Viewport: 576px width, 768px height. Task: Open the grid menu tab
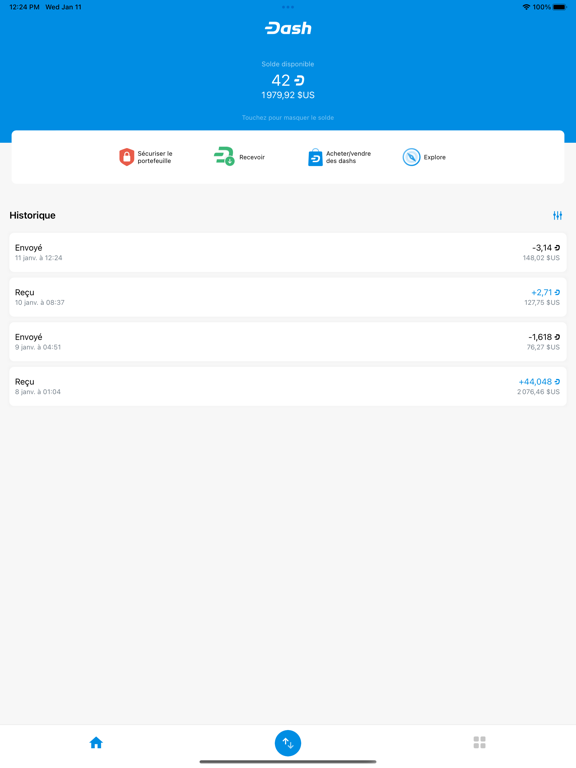[480, 743]
